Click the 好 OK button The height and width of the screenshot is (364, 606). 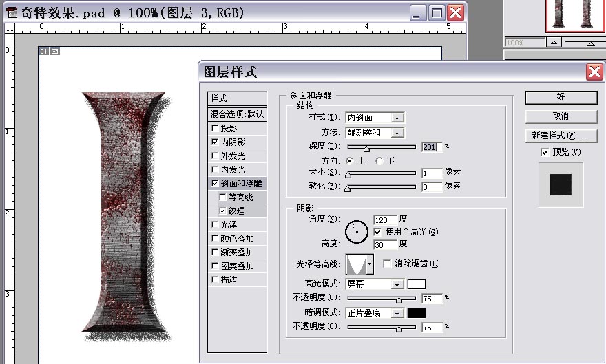pos(561,97)
